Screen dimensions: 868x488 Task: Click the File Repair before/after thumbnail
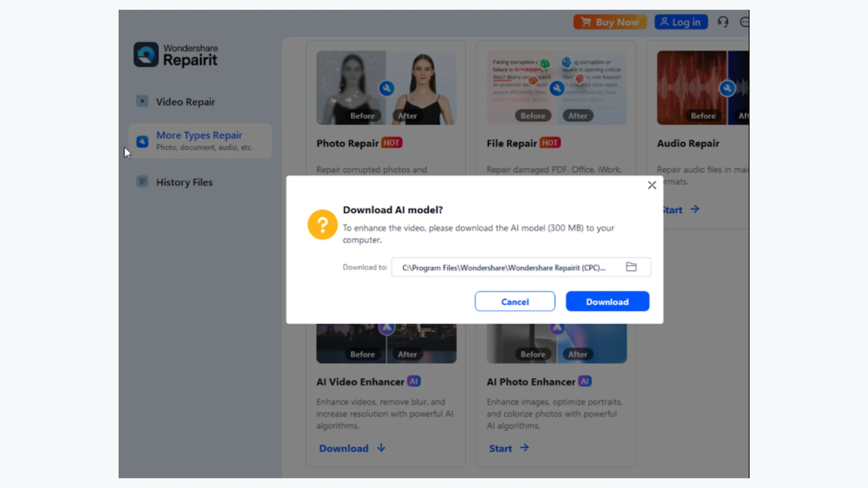(x=557, y=88)
